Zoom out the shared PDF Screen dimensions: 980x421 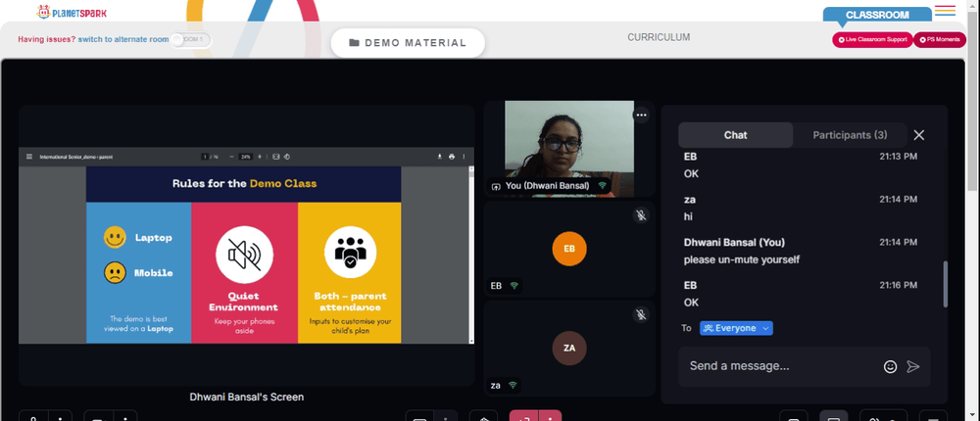[232, 157]
